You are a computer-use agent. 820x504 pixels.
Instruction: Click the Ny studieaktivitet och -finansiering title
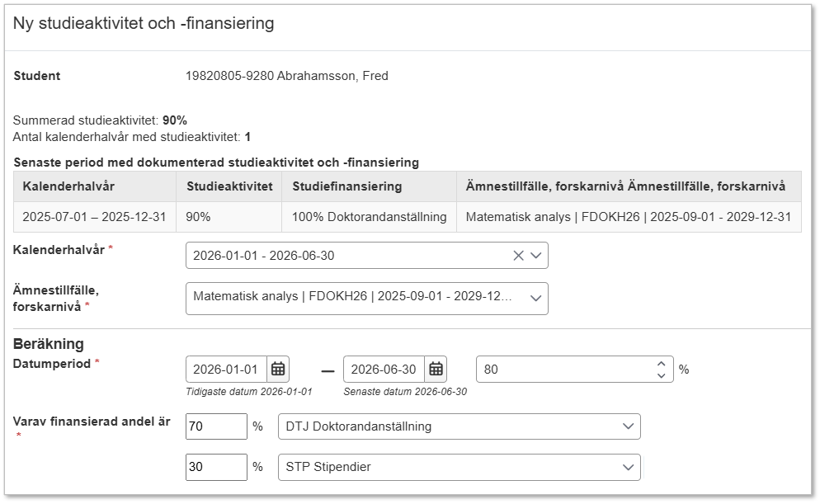pos(144,24)
